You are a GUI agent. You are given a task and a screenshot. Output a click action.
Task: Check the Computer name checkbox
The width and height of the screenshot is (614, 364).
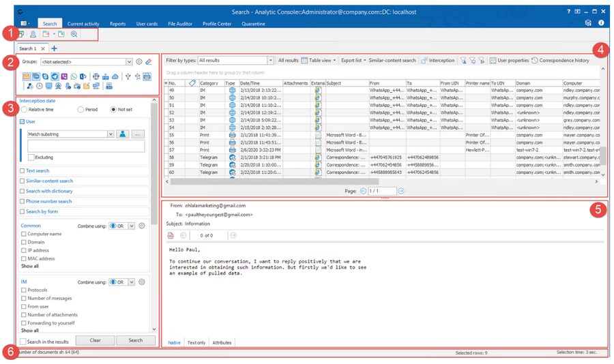(24, 234)
